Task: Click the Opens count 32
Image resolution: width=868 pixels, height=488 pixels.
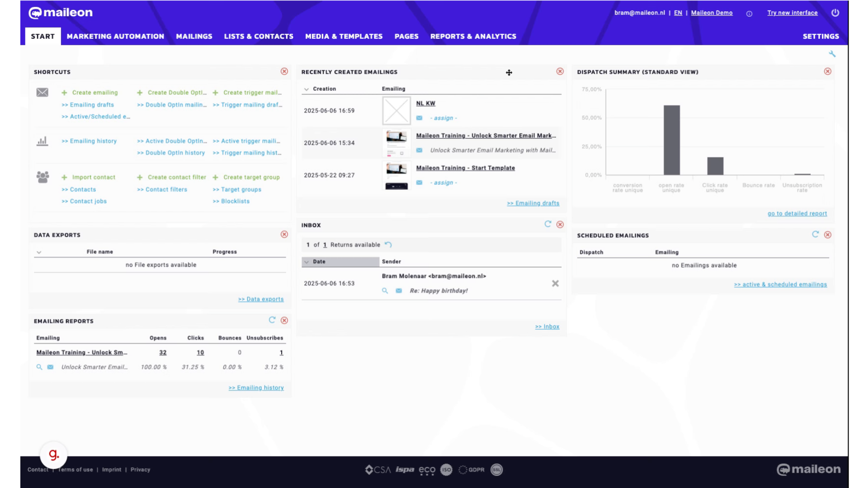Action: click(163, 352)
